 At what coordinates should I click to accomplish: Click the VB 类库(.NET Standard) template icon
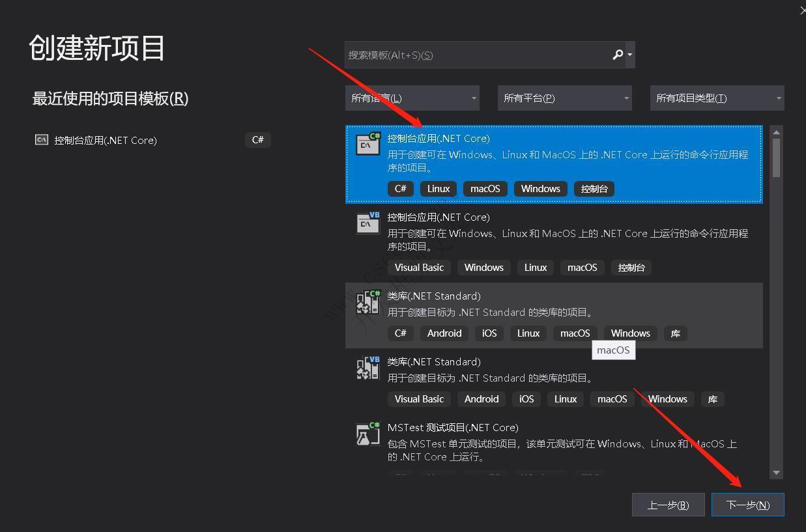[367, 368]
